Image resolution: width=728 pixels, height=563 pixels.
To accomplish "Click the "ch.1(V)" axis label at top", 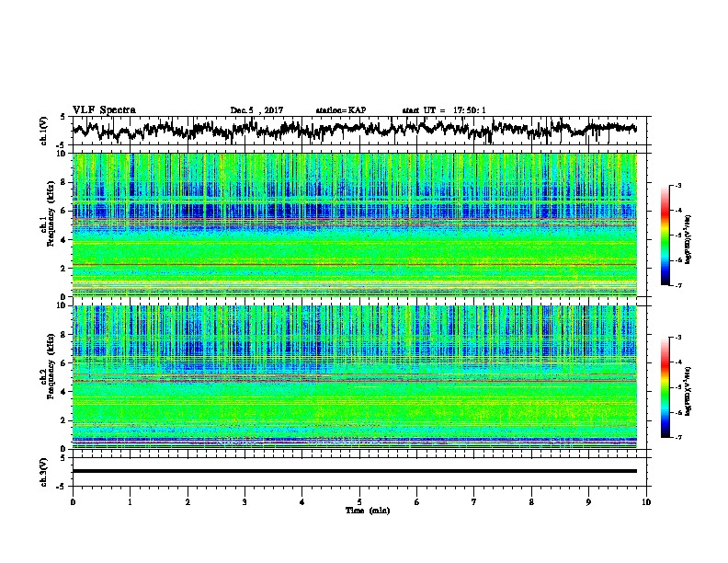I will click(44, 131).
